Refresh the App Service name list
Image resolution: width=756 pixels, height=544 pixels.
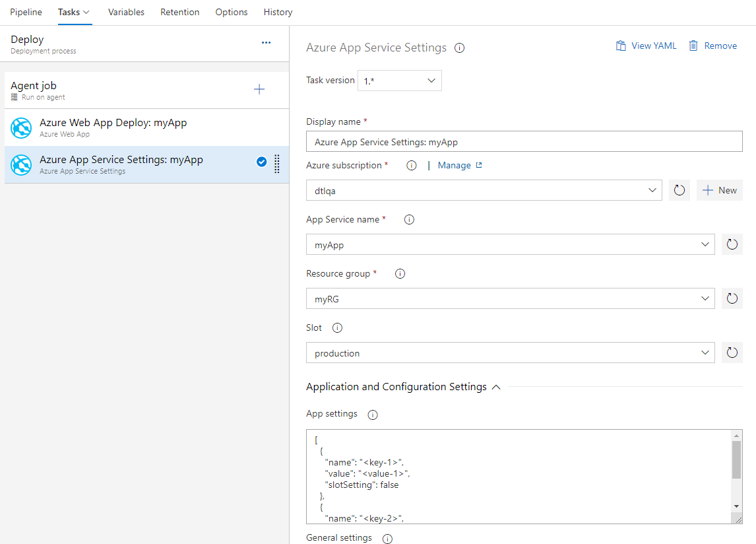732,244
